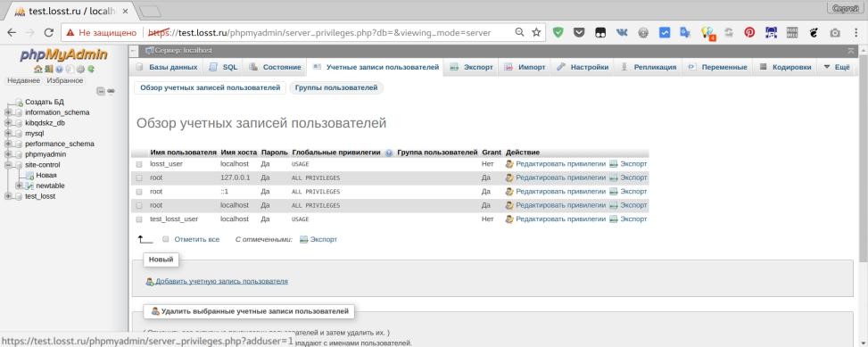868x347 pixels.
Task: Export the root ::1 user row
Action: point(628,192)
